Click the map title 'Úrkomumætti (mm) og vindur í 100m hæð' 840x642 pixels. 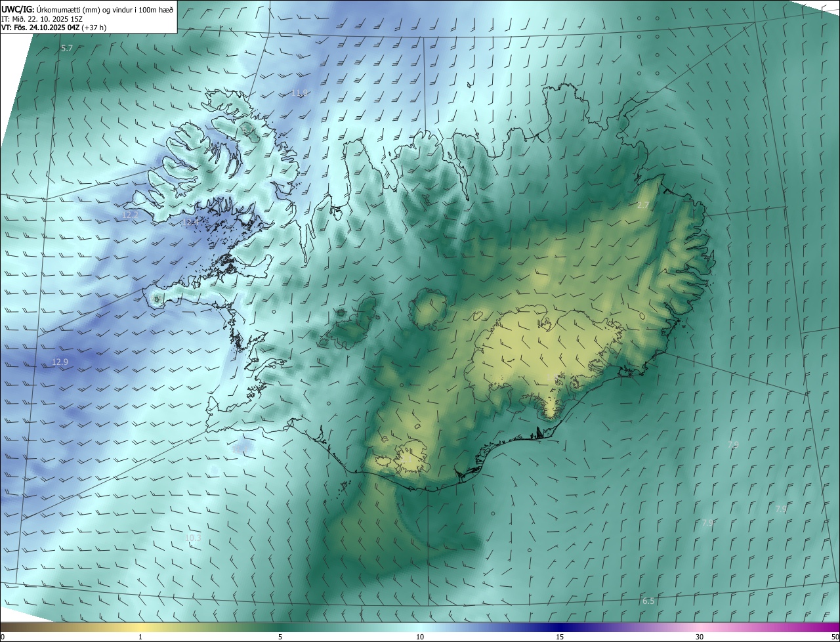tap(105, 9)
